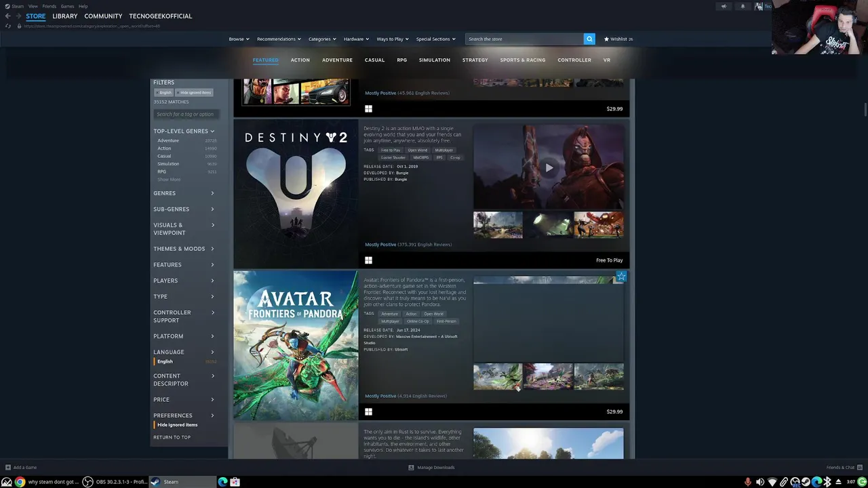This screenshot has width=868, height=488.
Task: Open the OBS window in the taskbar
Action: point(115,482)
